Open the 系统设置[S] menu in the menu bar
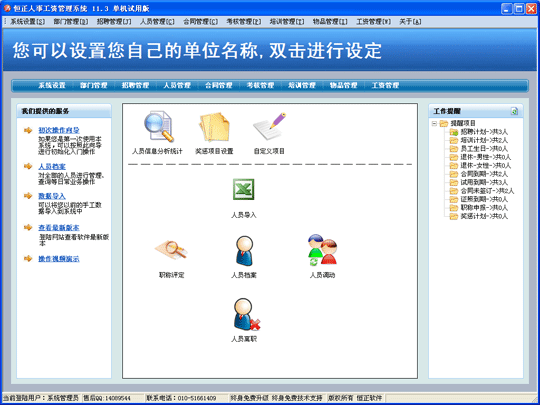 [28, 21]
